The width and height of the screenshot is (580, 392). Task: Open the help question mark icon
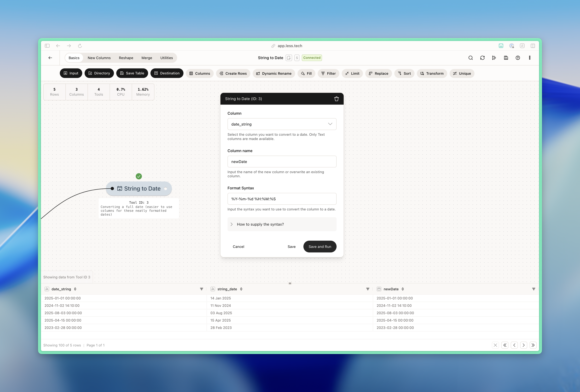pyautogui.click(x=518, y=58)
